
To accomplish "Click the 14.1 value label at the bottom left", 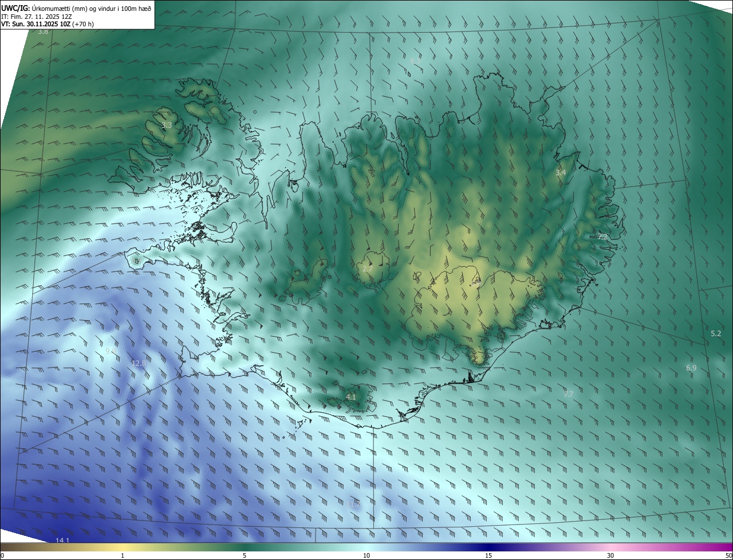I will coord(62,541).
